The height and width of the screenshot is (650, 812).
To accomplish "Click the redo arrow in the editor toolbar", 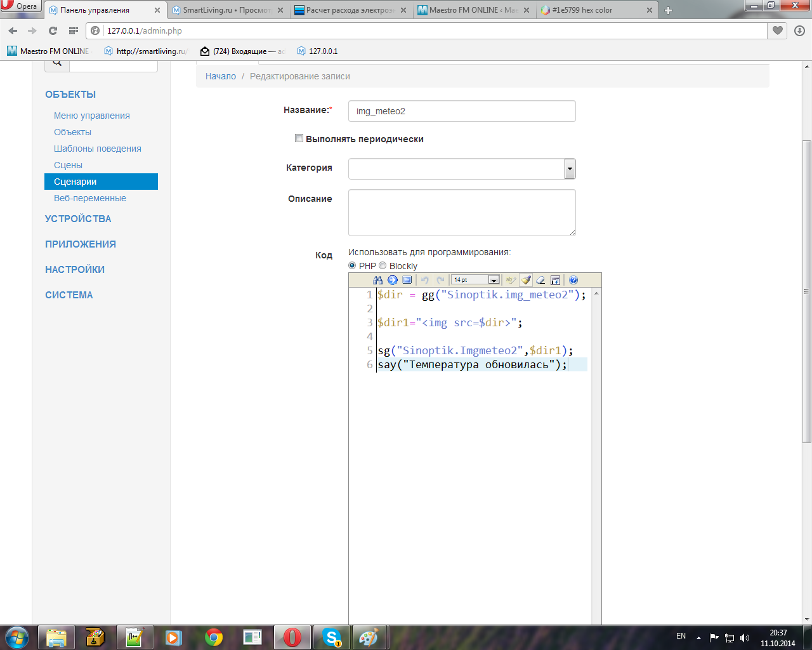I will click(x=440, y=280).
